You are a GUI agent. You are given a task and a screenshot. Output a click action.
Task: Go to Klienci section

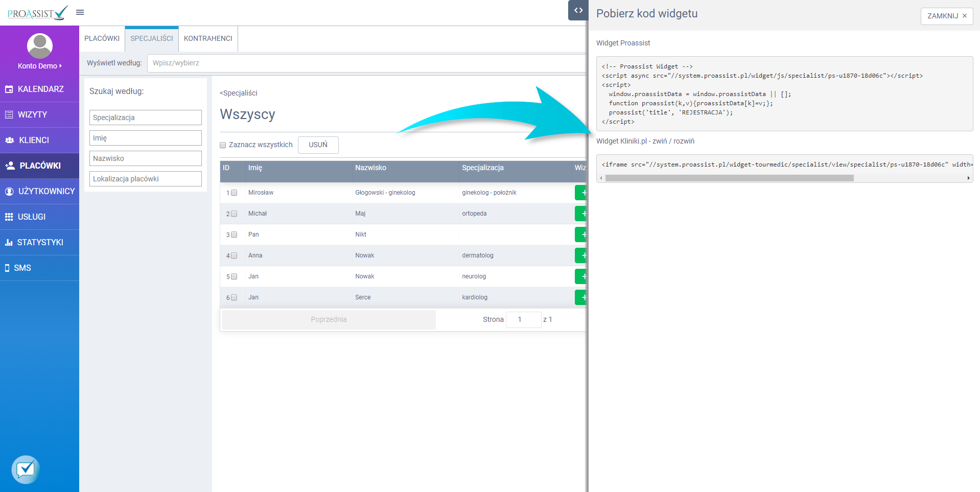tap(39, 140)
